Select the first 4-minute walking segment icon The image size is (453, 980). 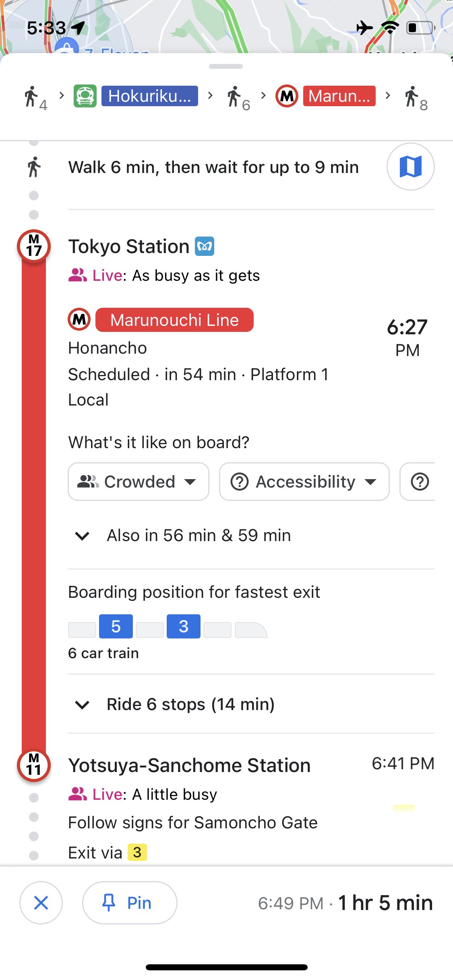[35, 98]
